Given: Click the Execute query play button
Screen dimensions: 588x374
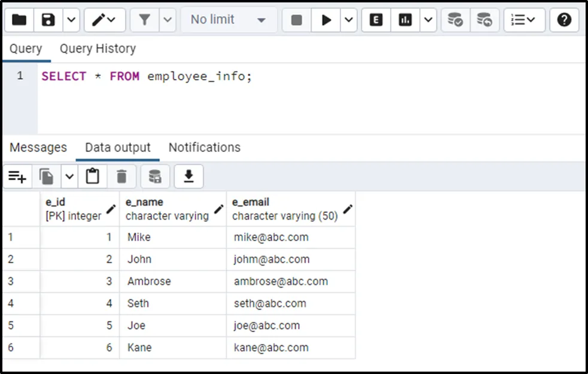Looking at the screenshot, I should point(327,20).
